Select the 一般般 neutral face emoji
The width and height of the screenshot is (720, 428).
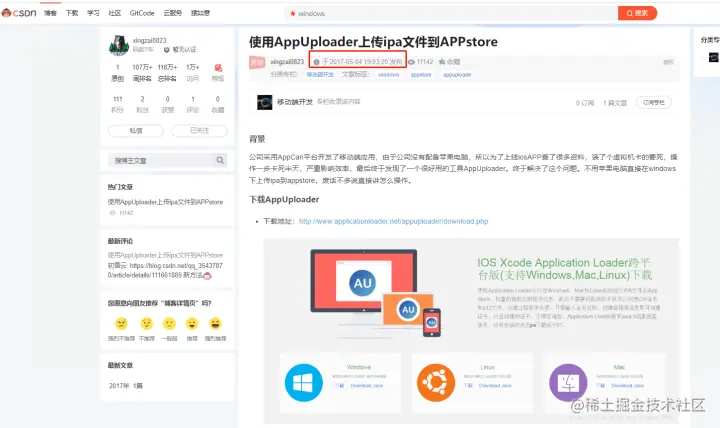click(x=169, y=324)
